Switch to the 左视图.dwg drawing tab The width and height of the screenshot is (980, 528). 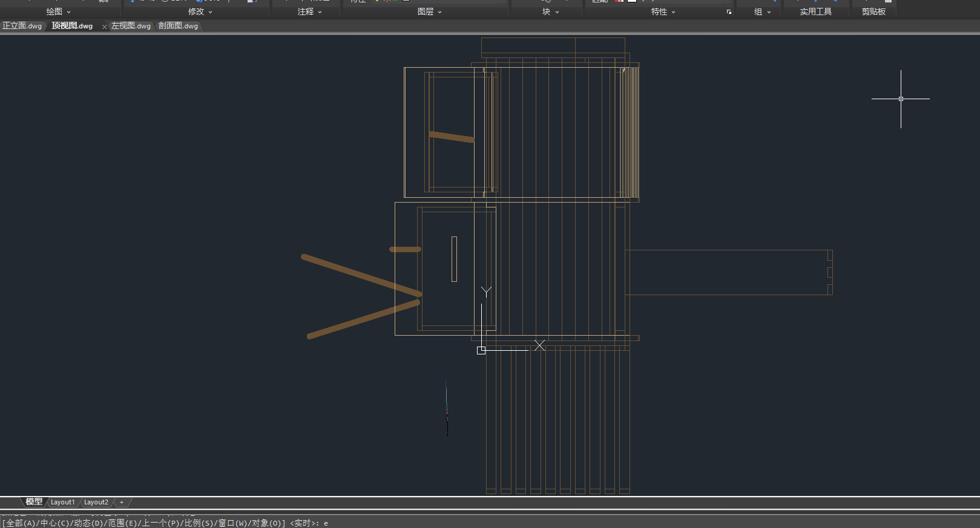pos(131,26)
